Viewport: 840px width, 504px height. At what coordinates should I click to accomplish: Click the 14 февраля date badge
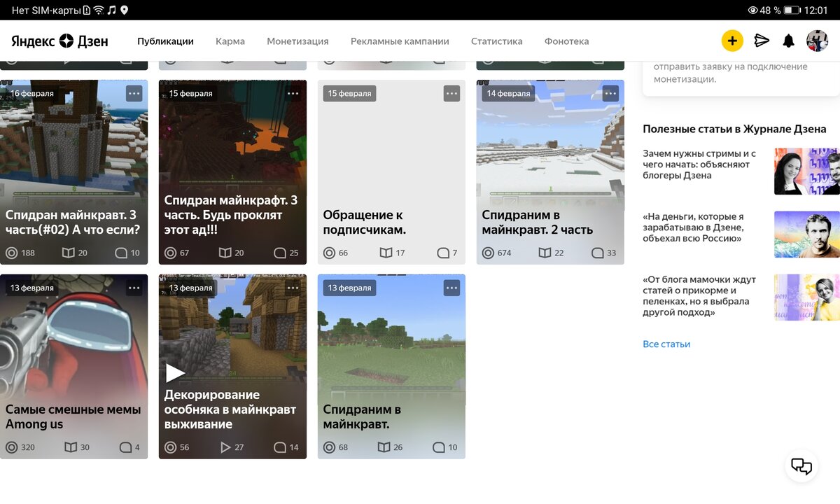(x=508, y=93)
